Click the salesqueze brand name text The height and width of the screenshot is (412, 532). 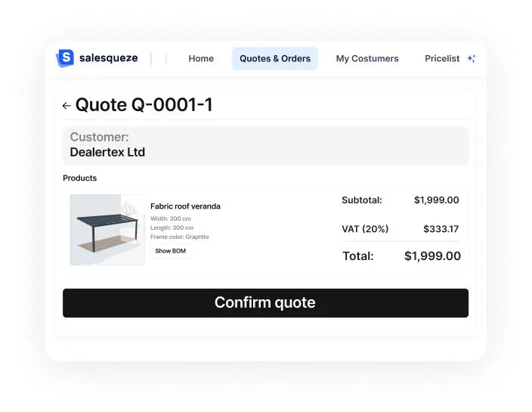[x=109, y=58]
